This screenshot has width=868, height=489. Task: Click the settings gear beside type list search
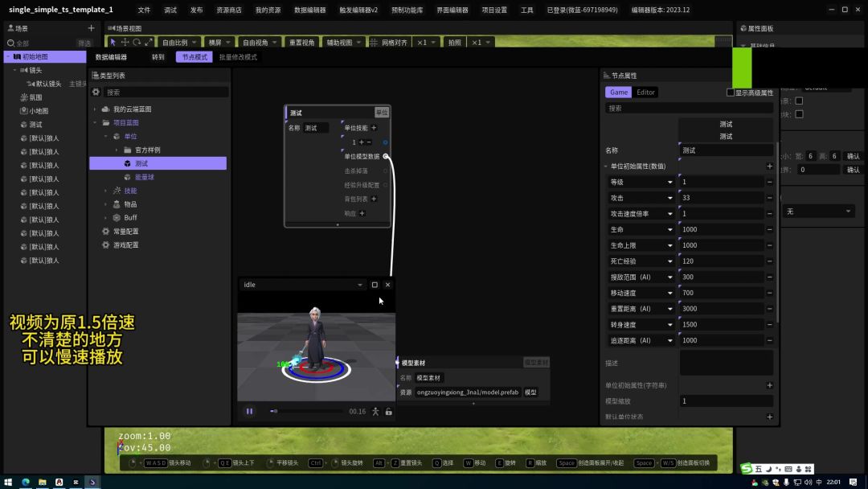[96, 92]
